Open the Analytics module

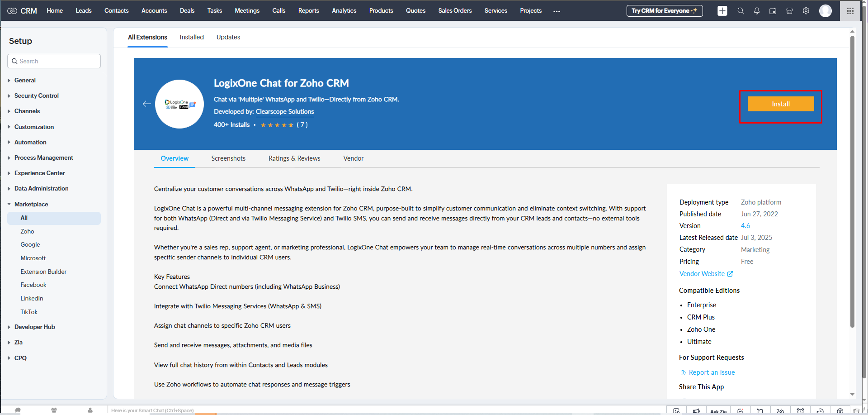(x=344, y=10)
